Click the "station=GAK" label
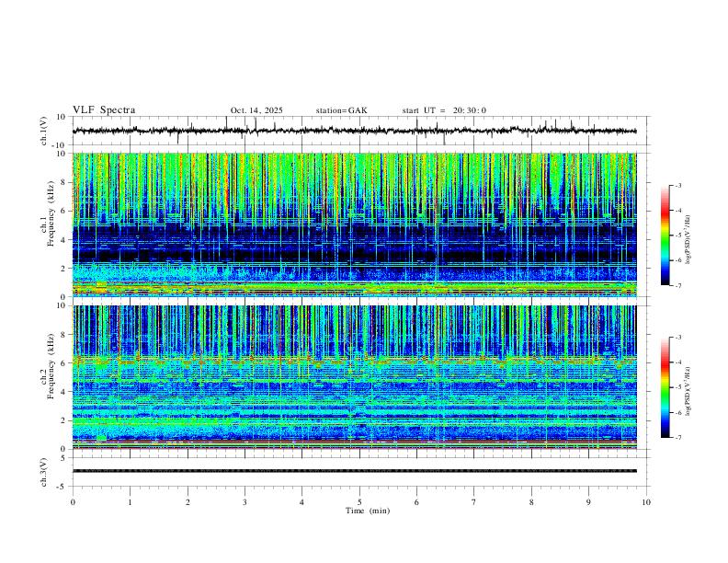728x563 pixels. pos(341,110)
